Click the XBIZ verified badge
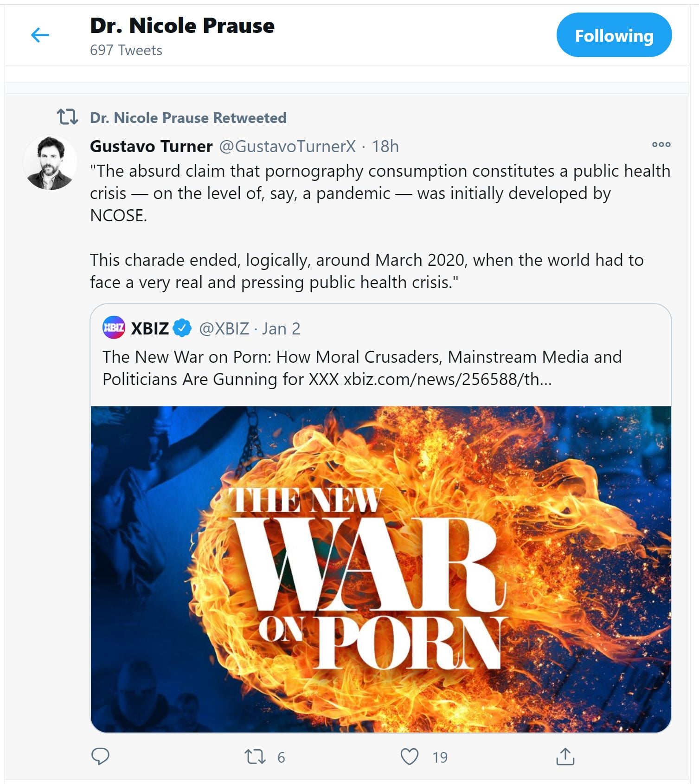Viewport: 699px width, 784px height. pos(182,328)
